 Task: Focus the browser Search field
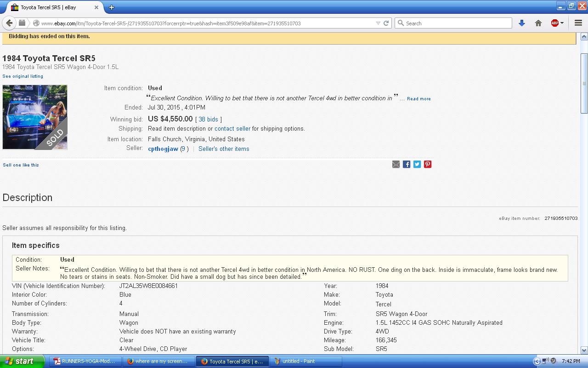point(453,23)
